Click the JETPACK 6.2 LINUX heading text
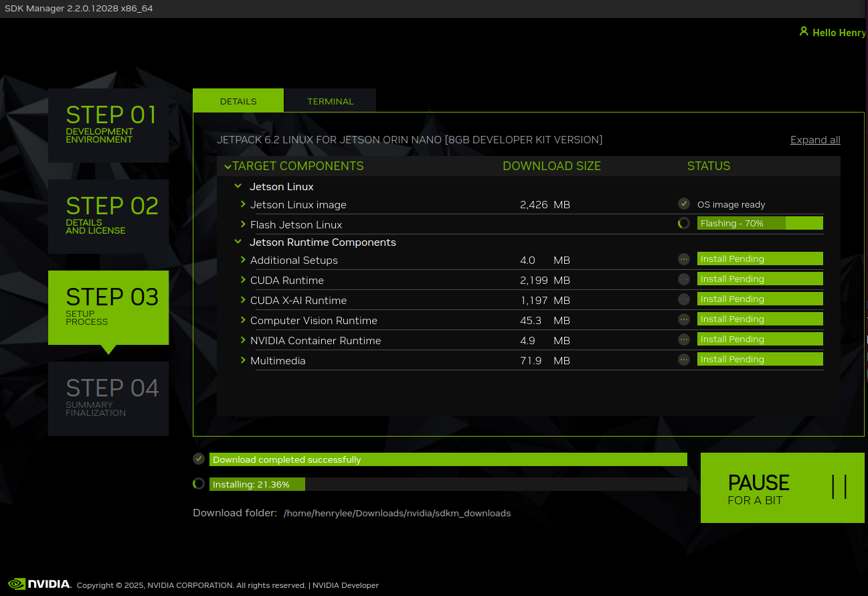 [x=410, y=140]
